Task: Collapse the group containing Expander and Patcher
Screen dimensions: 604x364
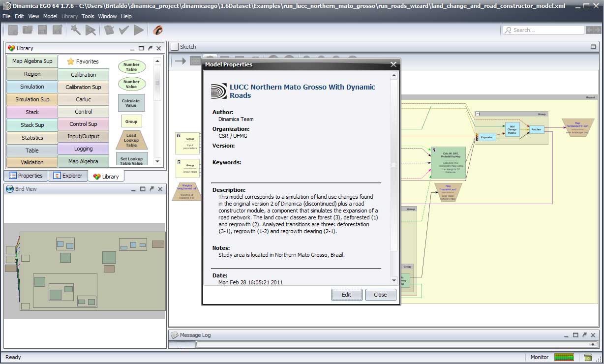Action: [x=478, y=114]
